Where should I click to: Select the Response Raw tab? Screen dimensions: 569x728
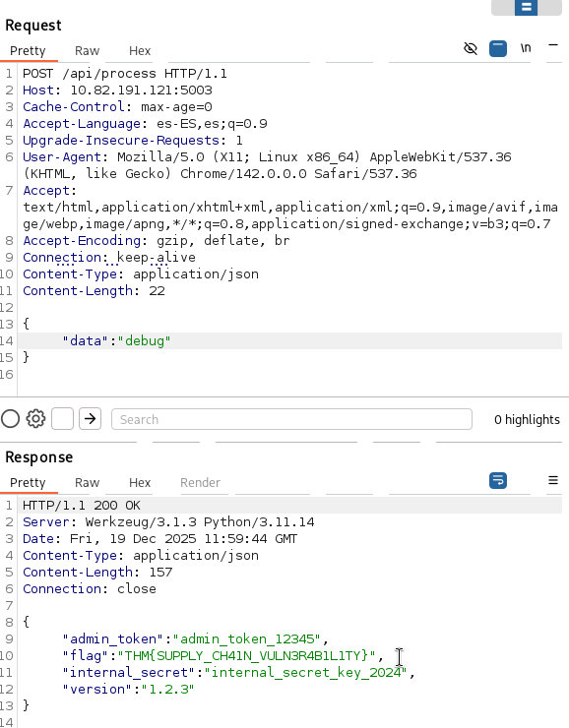tap(87, 482)
